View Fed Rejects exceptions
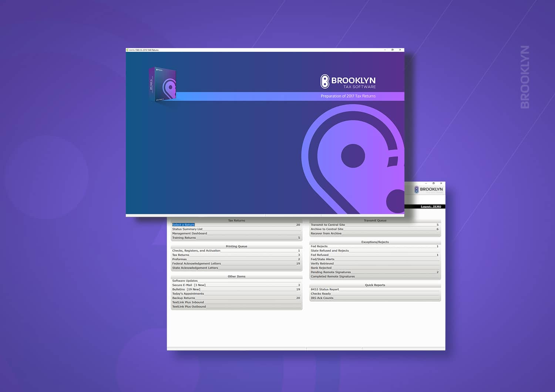The height and width of the screenshot is (392, 555). pyautogui.click(x=319, y=246)
